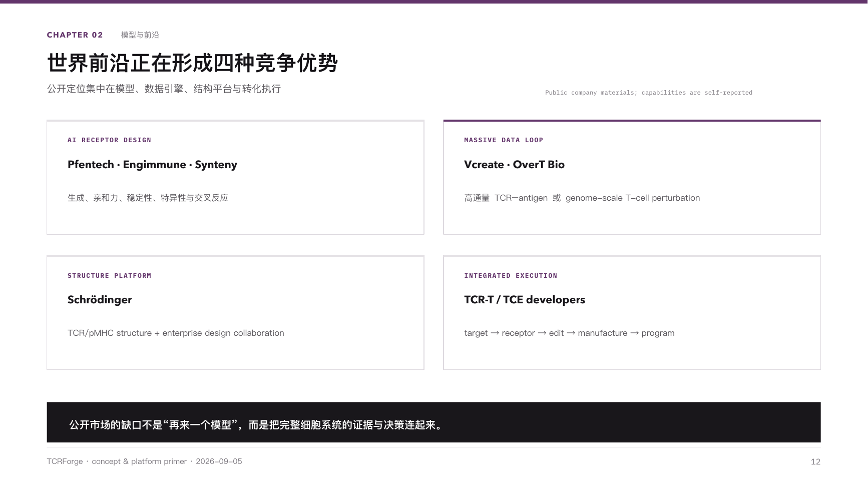
Task: Click the 'AI RECEPTOR DESIGN' card label
Action: tap(109, 140)
